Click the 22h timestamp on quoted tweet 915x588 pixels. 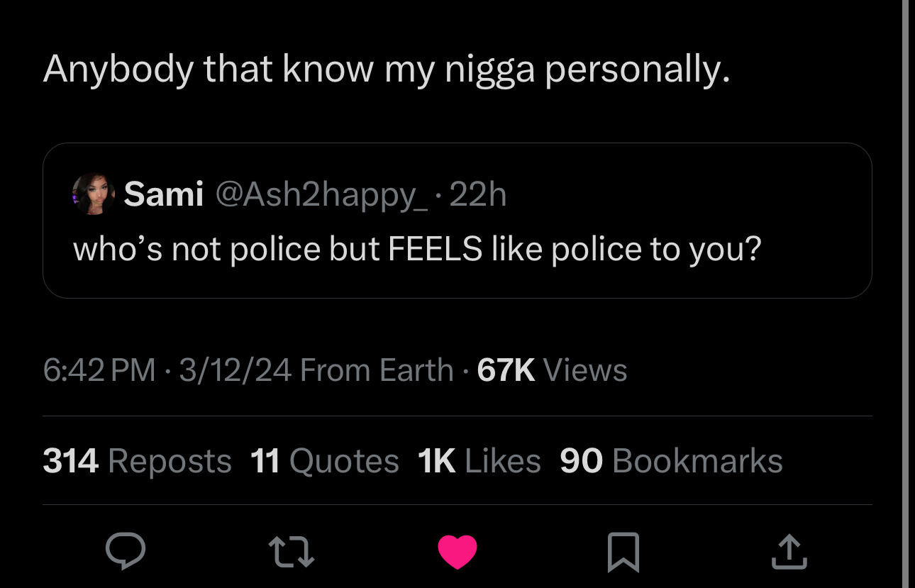(479, 194)
